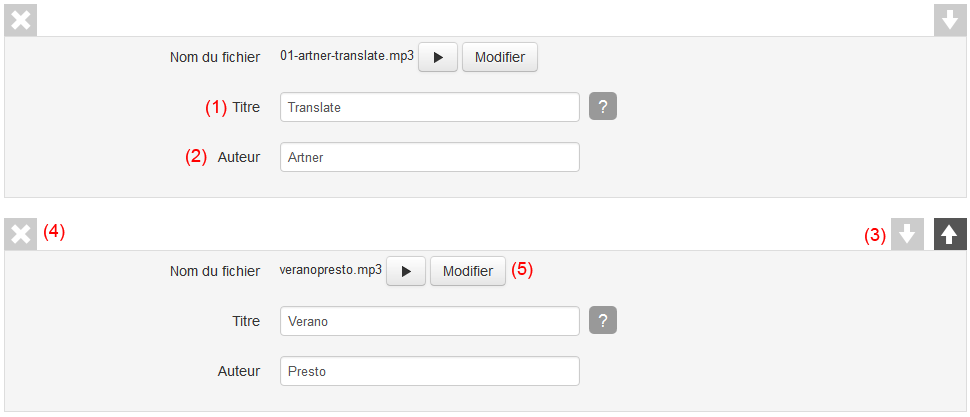
Task: Select the Auteur field containing Presto
Action: click(x=430, y=371)
